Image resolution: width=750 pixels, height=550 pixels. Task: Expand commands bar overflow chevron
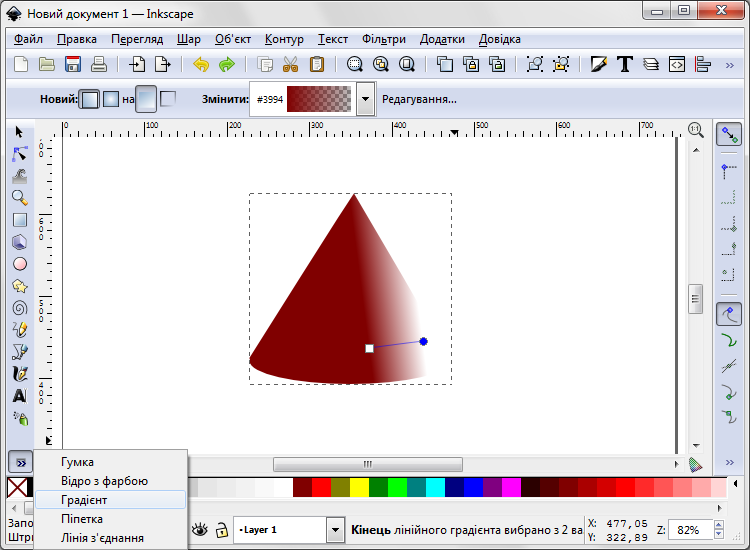pos(729,65)
